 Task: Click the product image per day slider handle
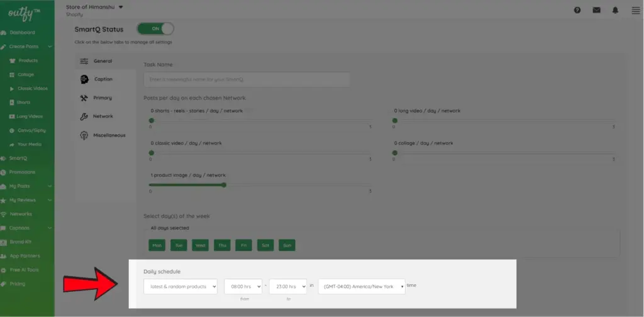224,185
